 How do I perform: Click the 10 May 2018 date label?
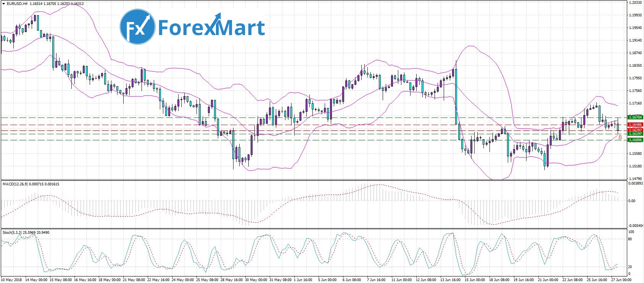pyautogui.click(x=11, y=280)
